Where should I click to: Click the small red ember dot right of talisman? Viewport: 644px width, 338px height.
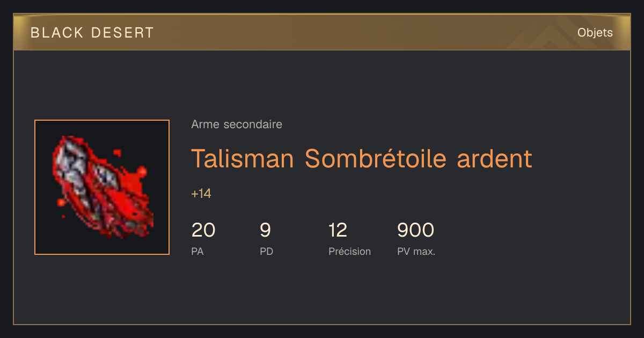(142, 172)
